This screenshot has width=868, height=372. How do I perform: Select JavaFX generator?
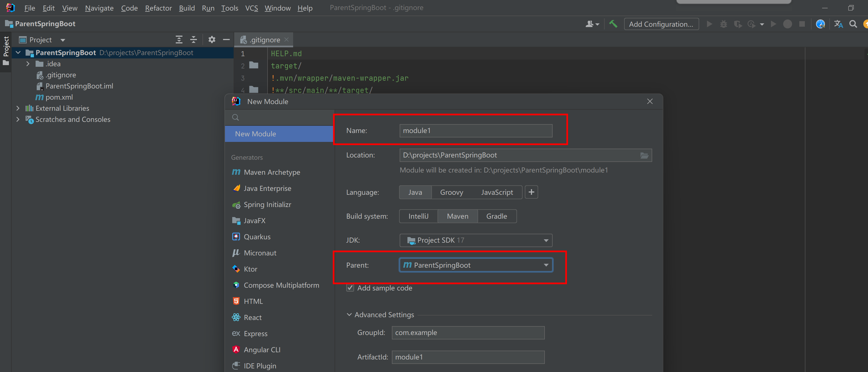249,221
